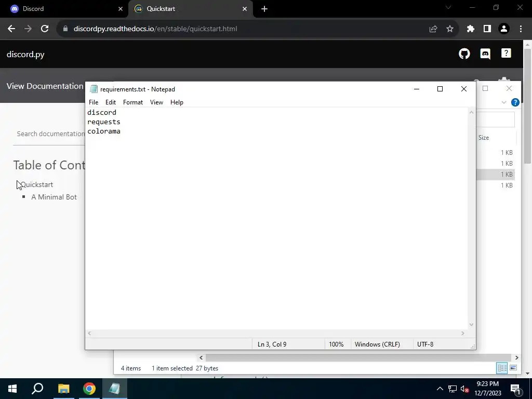The width and height of the screenshot is (532, 399).
Task: Share this page via address bar icon
Action: coord(433,29)
